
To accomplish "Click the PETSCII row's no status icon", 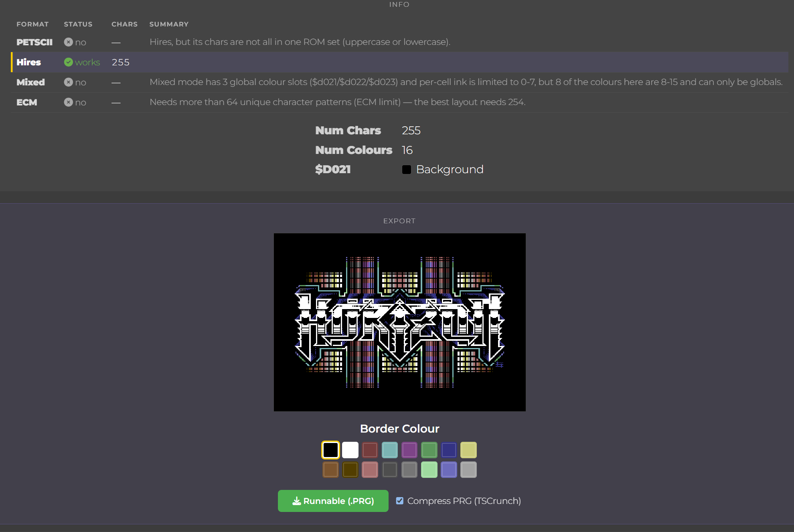I will pos(69,42).
